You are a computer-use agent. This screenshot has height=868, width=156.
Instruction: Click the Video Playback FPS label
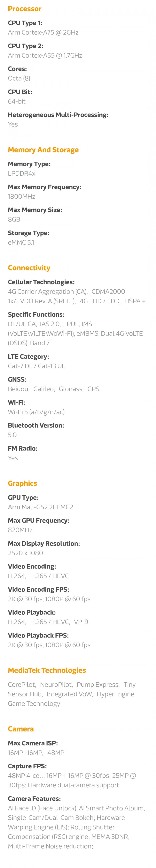coord(38,635)
